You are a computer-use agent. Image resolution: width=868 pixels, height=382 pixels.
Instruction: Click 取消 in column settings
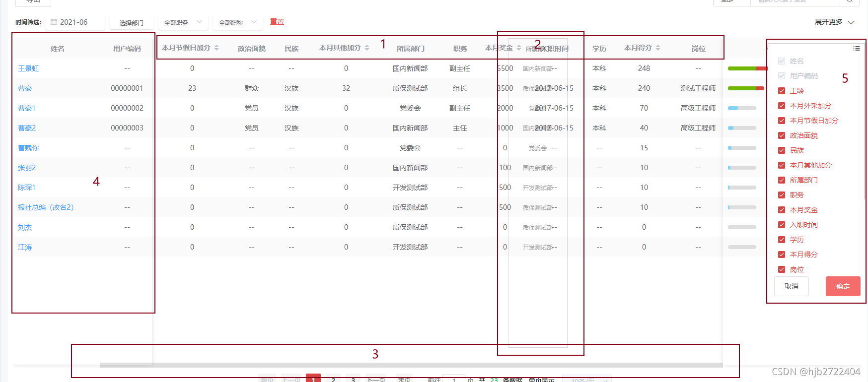(792, 286)
